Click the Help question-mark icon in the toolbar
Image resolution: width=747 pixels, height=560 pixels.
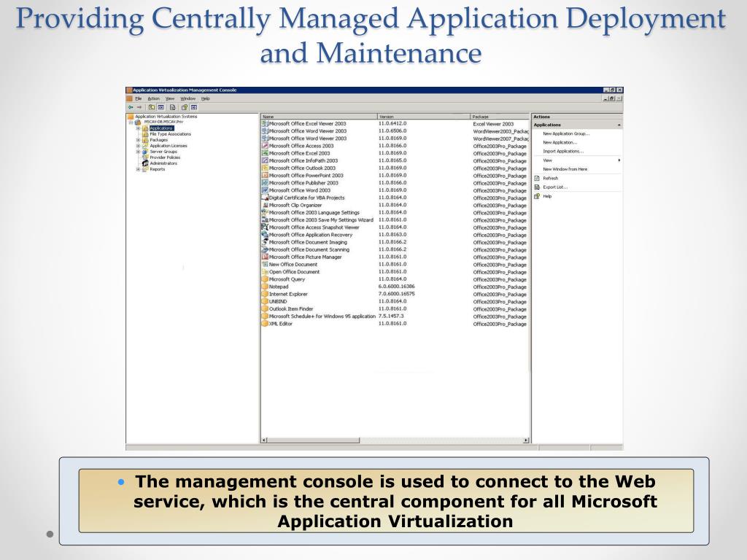coord(185,108)
